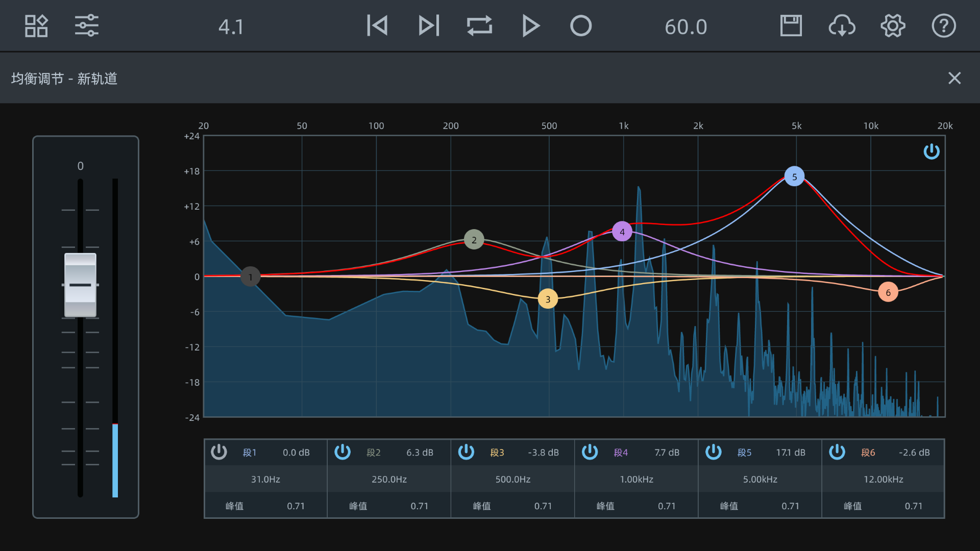The image size is (980, 551).
Task: Select EQ node 5 on the curve
Action: click(794, 176)
